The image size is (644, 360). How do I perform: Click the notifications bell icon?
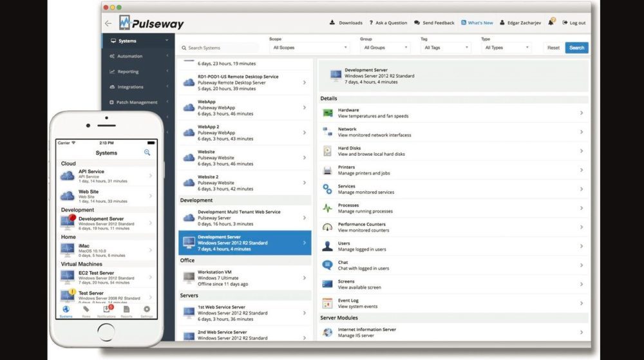(x=551, y=23)
